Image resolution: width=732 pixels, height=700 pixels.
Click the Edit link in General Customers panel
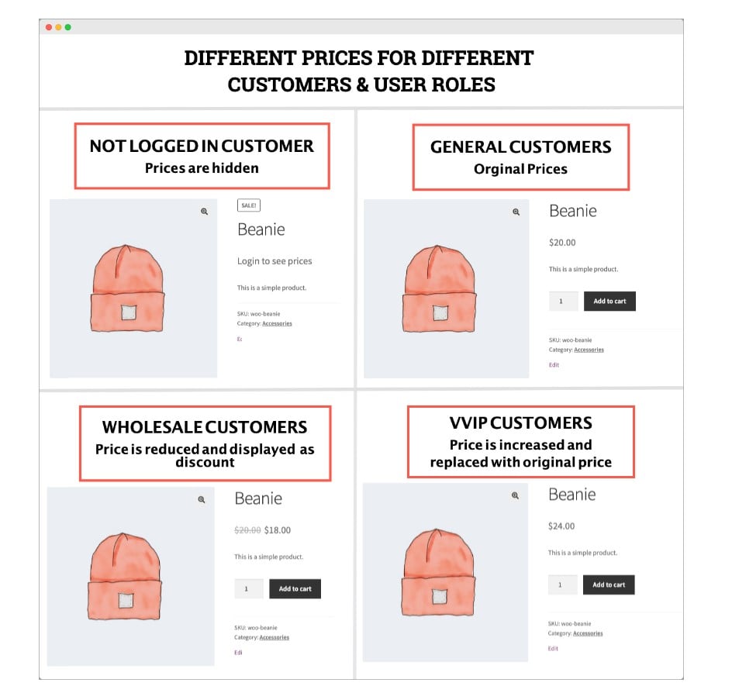click(554, 364)
